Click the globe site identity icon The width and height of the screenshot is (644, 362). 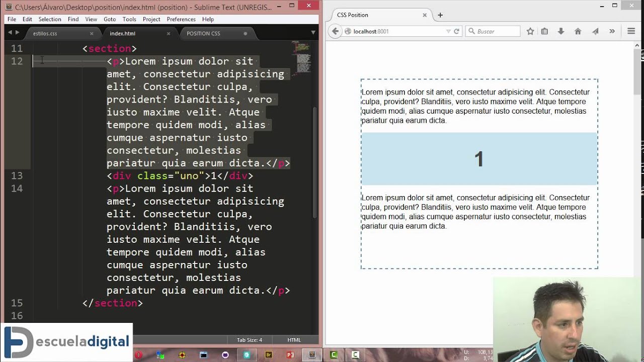coord(348,31)
